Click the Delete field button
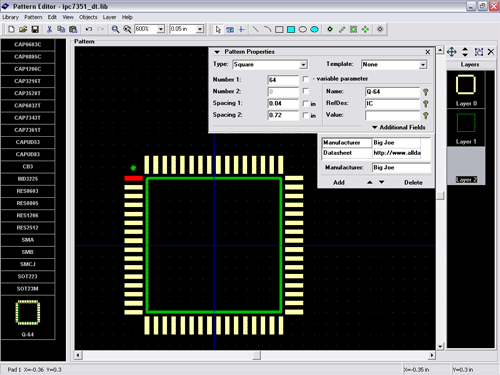The height and width of the screenshot is (375, 500). [x=413, y=183]
